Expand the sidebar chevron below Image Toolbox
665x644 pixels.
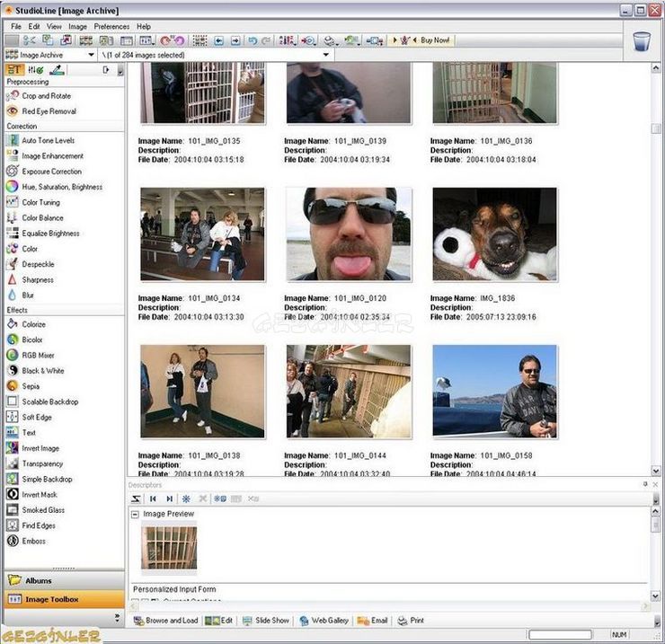pos(117,618)
